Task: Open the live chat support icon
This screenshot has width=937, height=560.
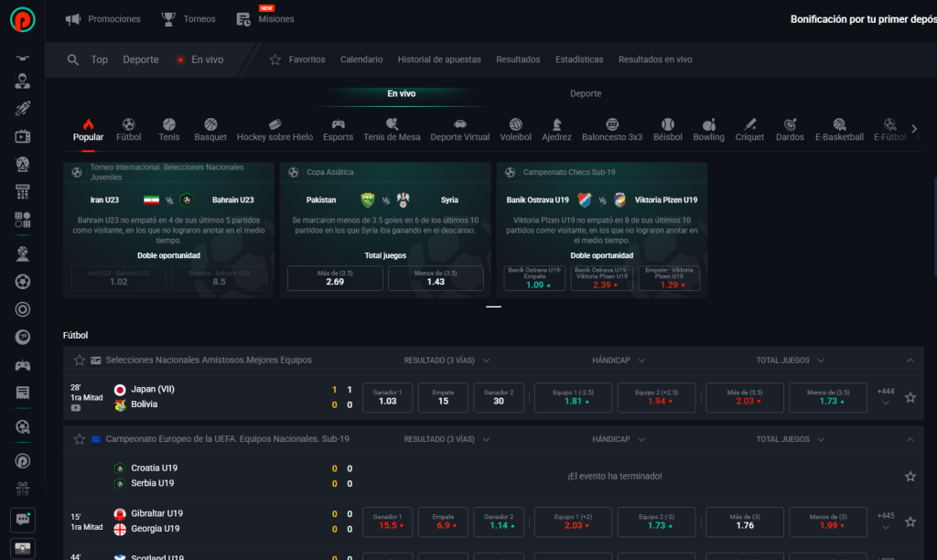Action: click(23, 519)
